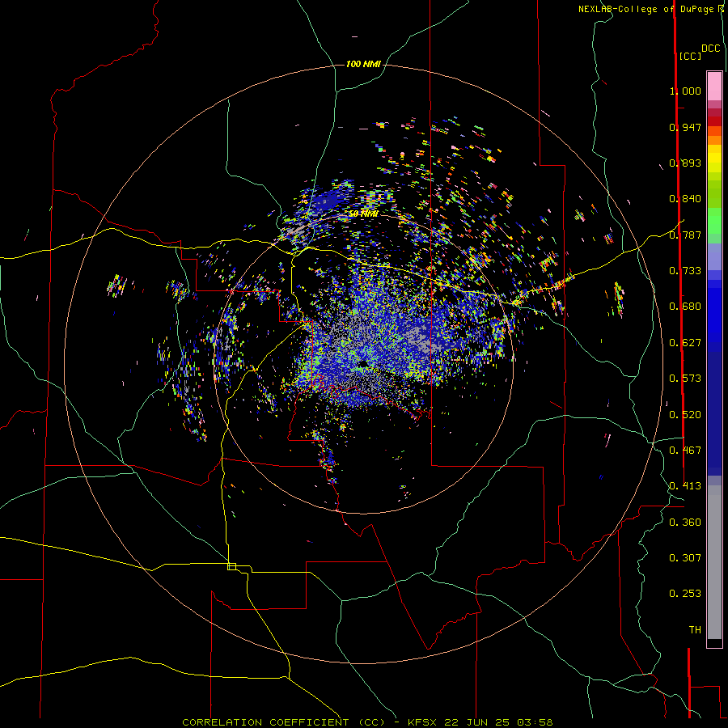Click the 0.307 legend value

(x=685, y=558)
